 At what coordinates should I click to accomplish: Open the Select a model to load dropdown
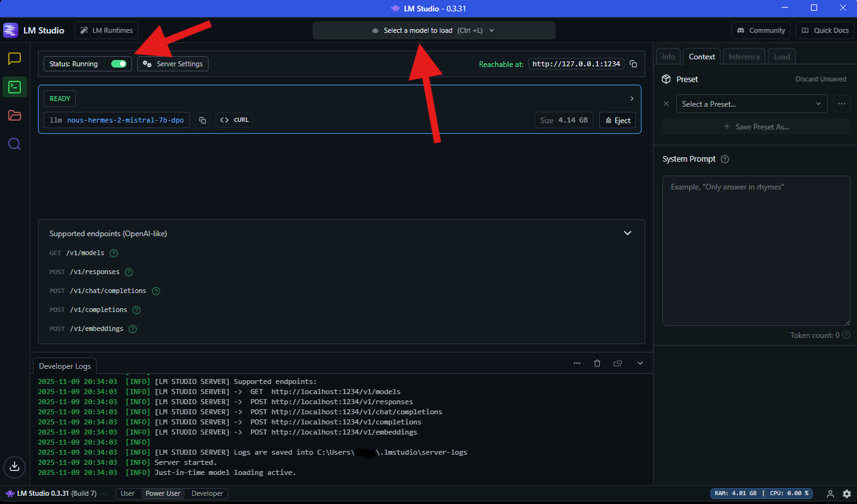(x=434, y=30)
